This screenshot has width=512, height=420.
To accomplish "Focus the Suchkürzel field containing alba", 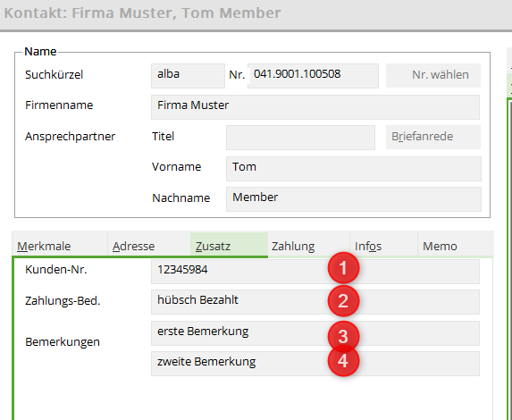I will [188, 76].
